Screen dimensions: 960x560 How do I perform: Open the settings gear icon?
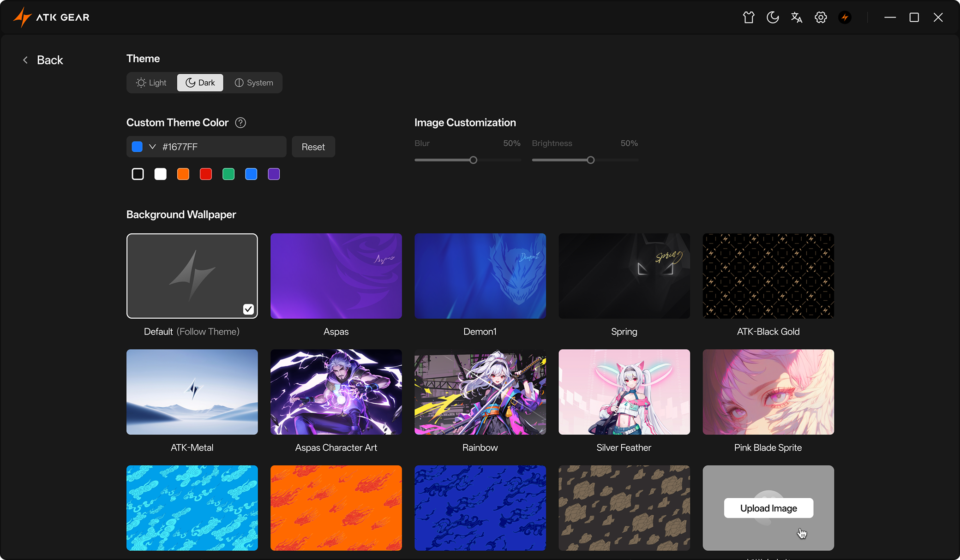(x=821, y=18)
